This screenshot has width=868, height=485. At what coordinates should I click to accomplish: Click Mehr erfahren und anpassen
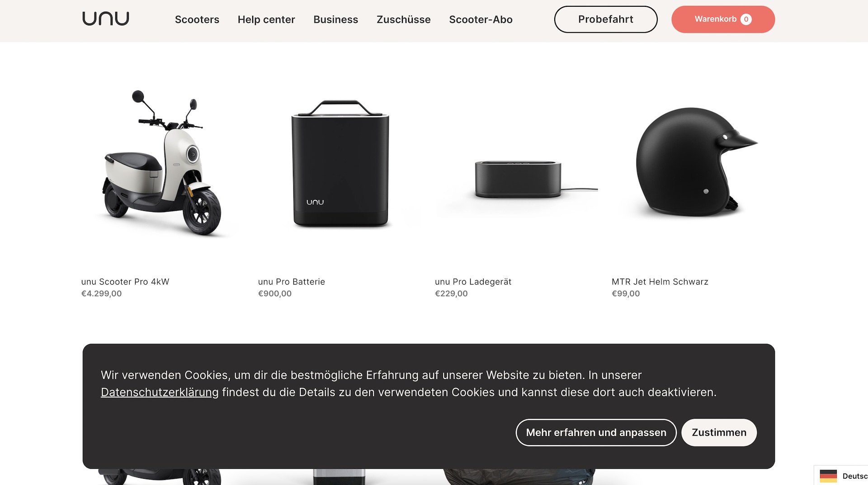[x=596, y=433]
